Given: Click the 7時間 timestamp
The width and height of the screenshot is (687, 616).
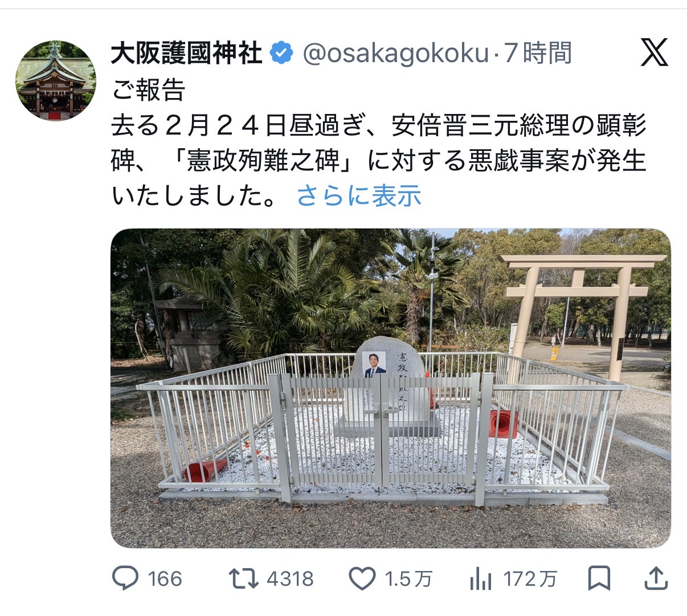Looking at the screenshot, I should (x=537, y=54).
